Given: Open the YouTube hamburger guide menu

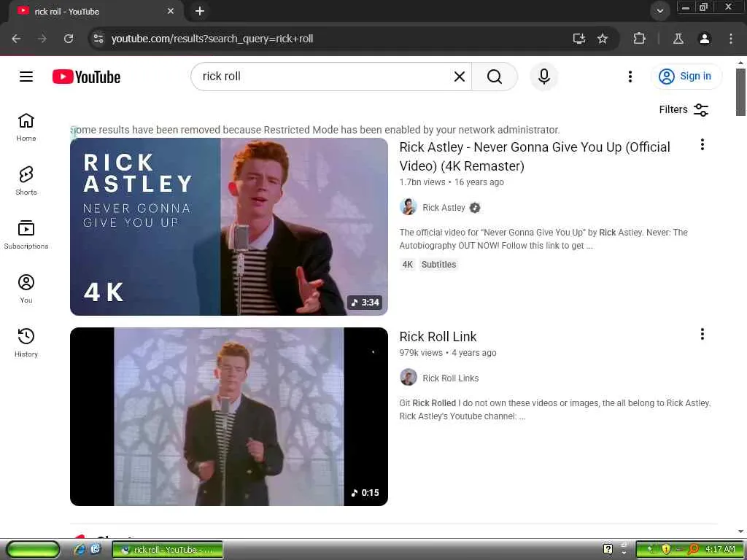Looking at the screenshot, I should [26, 76].
